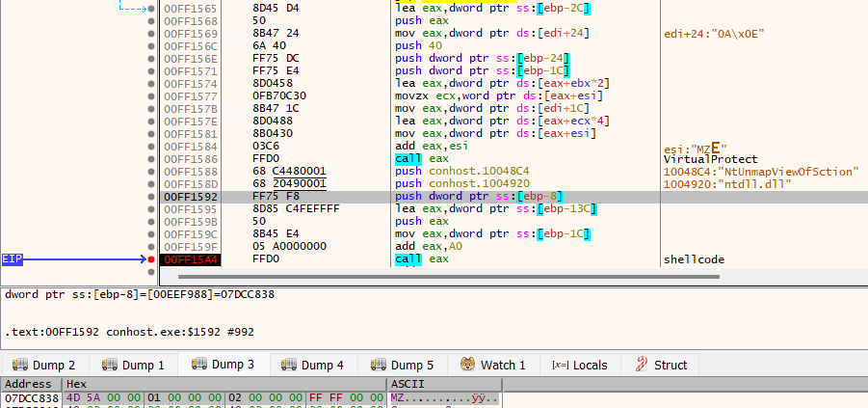Screen dimensions: 868x408
Task: Toggle breakpoint bullet at address 00FF1592
Action: coord(151,197)
